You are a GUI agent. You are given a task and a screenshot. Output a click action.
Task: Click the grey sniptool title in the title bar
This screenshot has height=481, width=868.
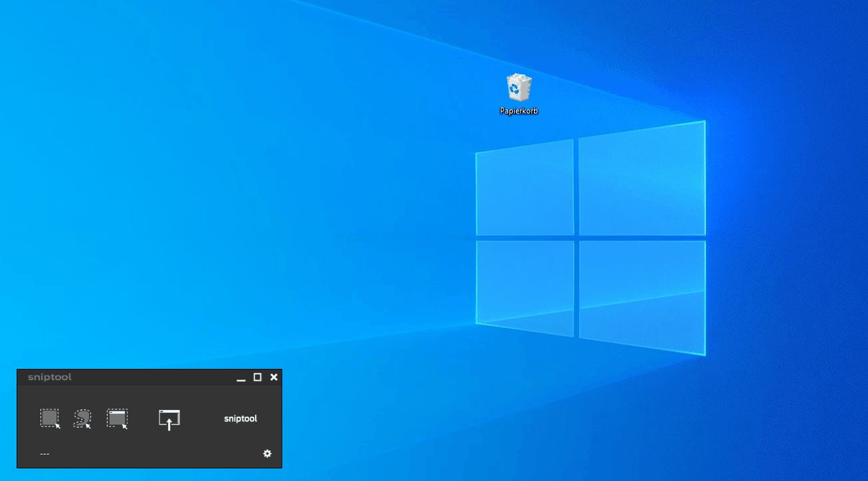point(50,378)
